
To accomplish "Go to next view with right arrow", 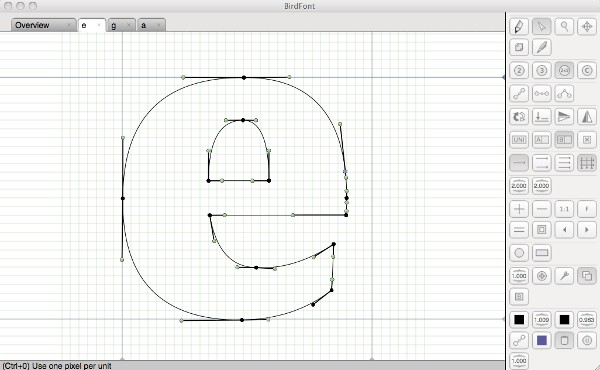I will pyautogui.click(x=587, y=230).
